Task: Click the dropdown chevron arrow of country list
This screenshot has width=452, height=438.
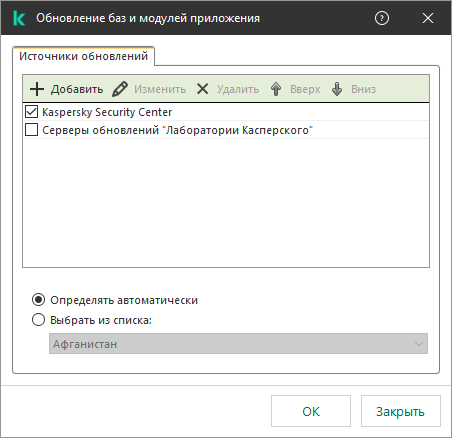Action: tap(419, 344)
